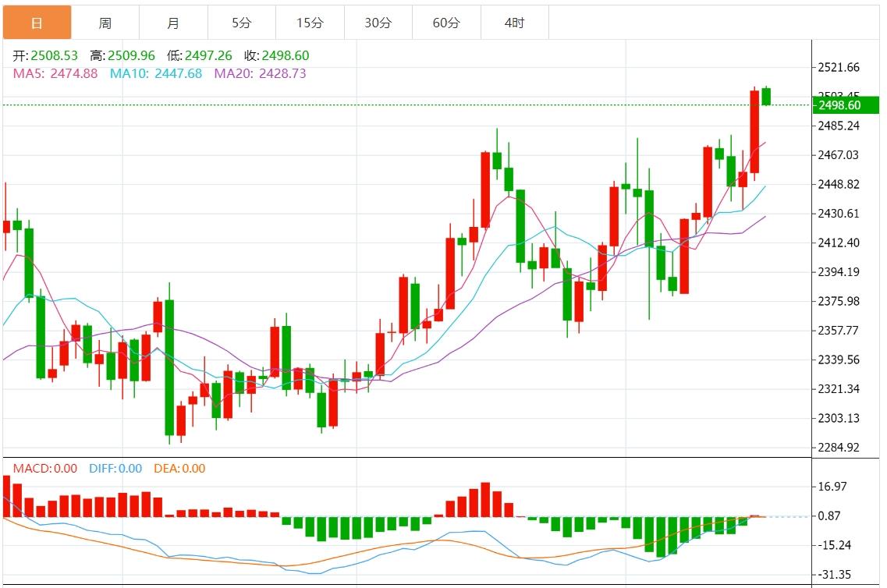Click the 2521.66 price axis label
Image resolution: width=887 pixels, height=588 pixels.
[x=838, y=68]
